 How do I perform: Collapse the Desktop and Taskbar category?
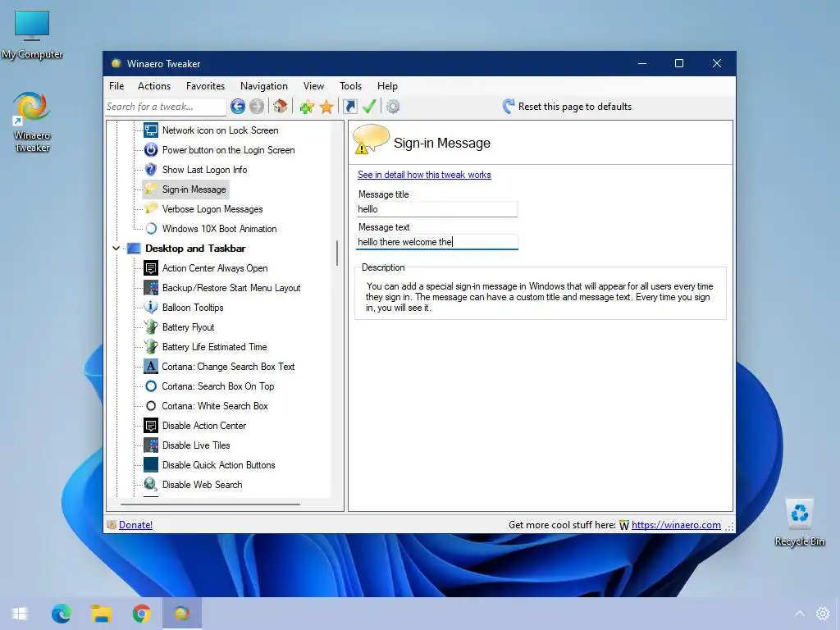coord(116,248)
